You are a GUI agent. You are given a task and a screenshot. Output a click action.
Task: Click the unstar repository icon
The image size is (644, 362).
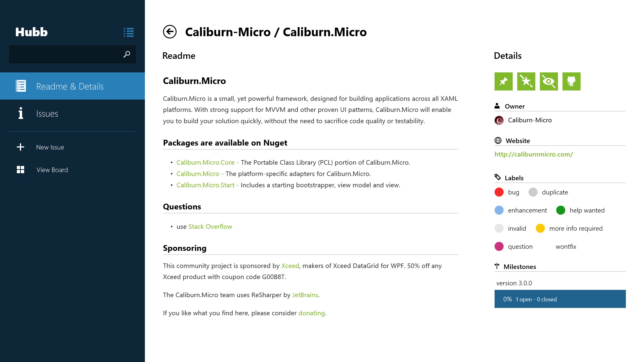(526, 81)
